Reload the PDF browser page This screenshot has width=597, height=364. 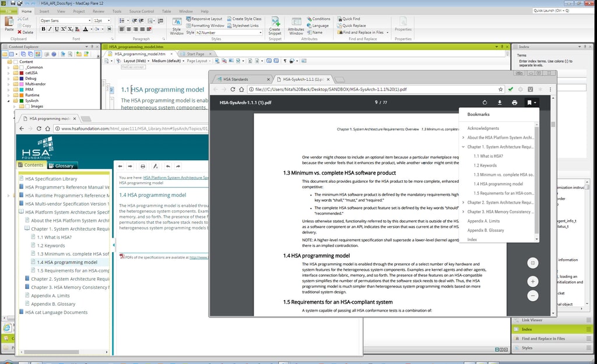pos(233,89)
